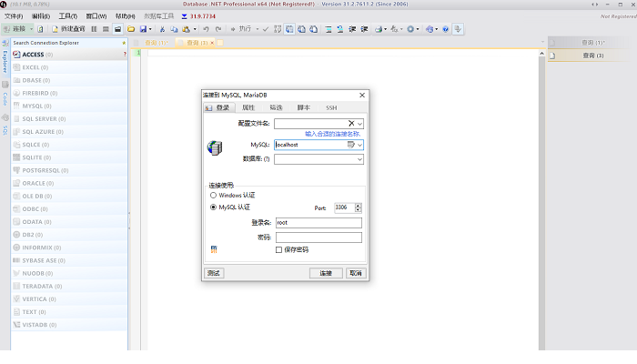Click the 连接 button in dialog

326,273
